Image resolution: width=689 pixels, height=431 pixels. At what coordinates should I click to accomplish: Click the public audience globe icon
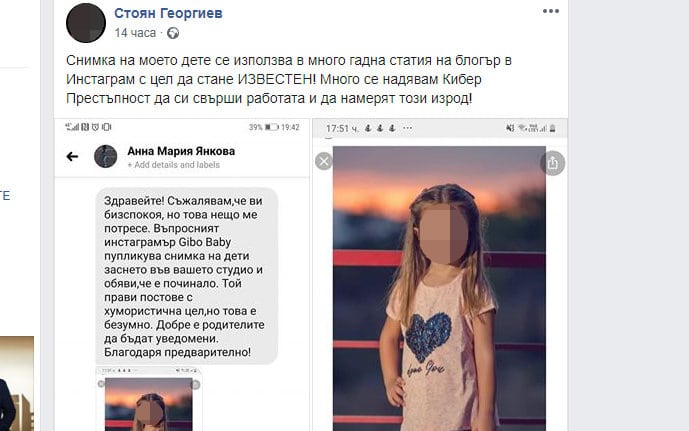173,33
